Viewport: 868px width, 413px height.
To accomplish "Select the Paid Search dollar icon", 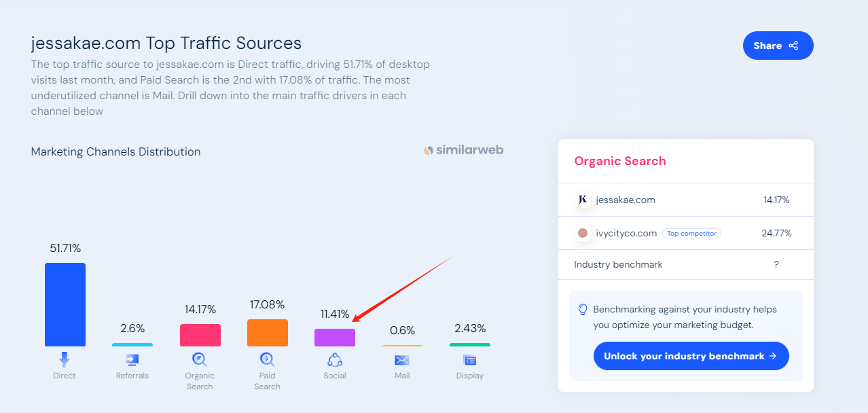I will [267, 359].
